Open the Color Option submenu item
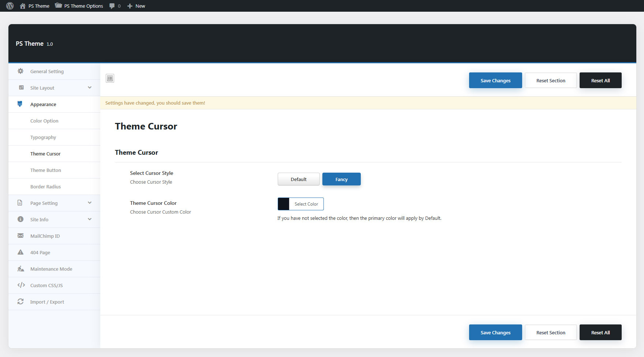 [x=44, y=121]
